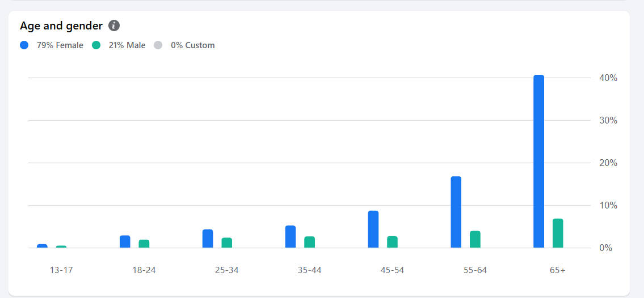
Task: Click the male bar for 45-54
Action: pyautogui.click(x=392, y=242)
